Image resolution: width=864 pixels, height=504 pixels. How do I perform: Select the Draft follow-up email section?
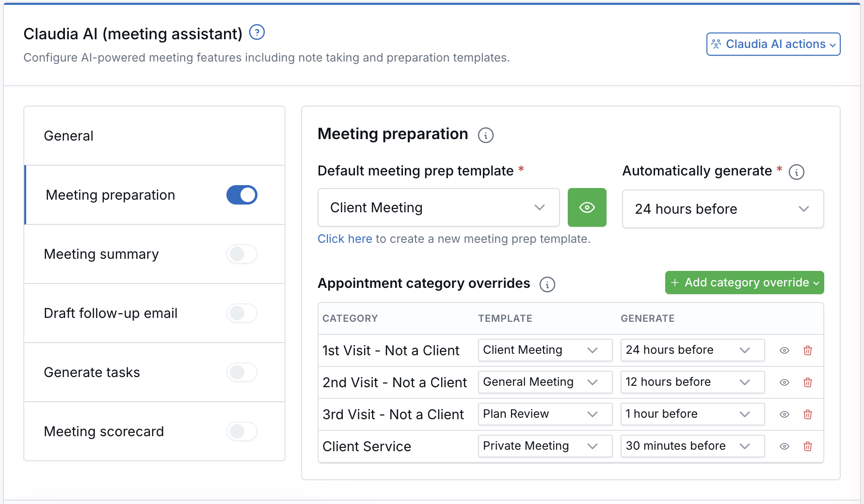click(154, 313)
